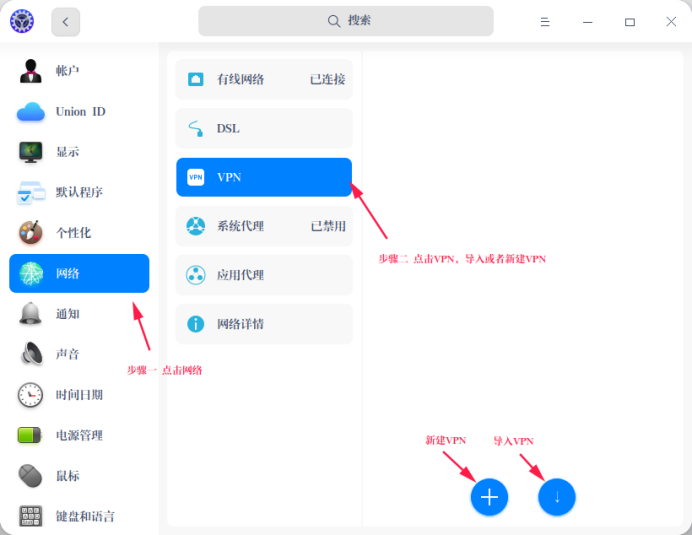
Task: Open 网络详情 label in list
Action: click(x=241, y=324)
